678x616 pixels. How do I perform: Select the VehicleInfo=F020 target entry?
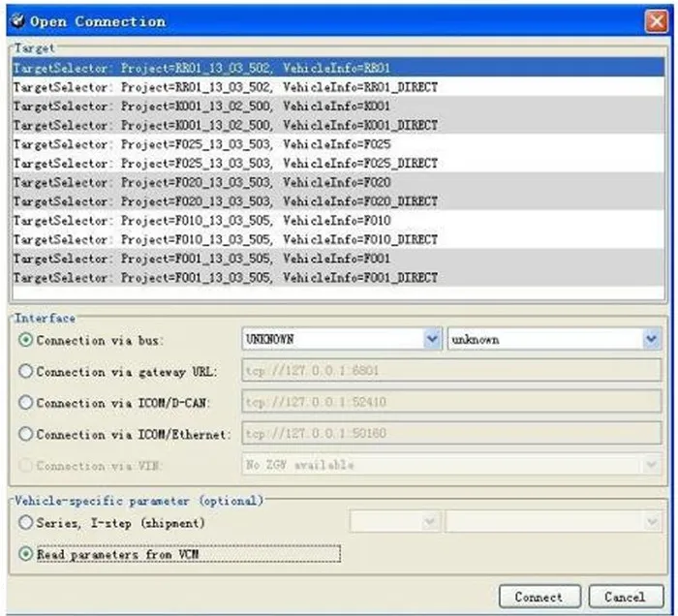(x=339, y=182)
